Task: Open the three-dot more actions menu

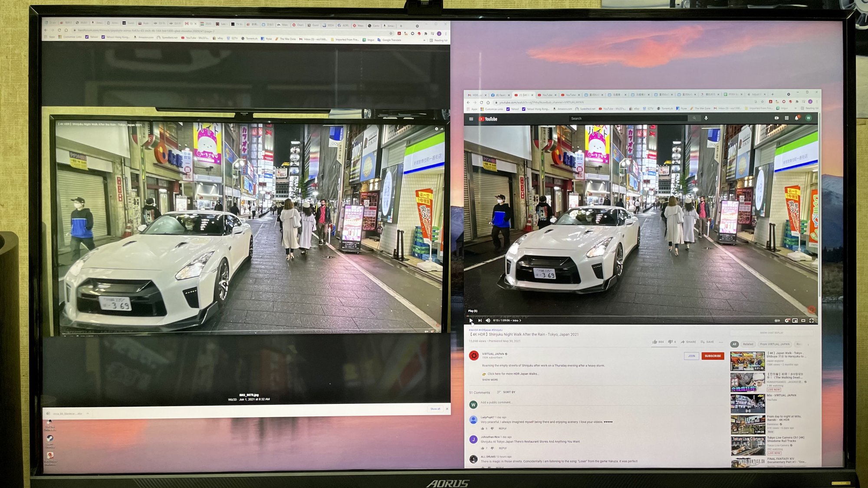Action: (x=721, y=342)
